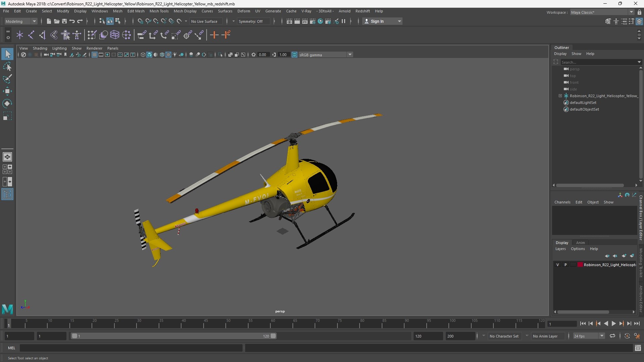
Task: Switch to single perspective view layout
Action: [x=7, y=157]
